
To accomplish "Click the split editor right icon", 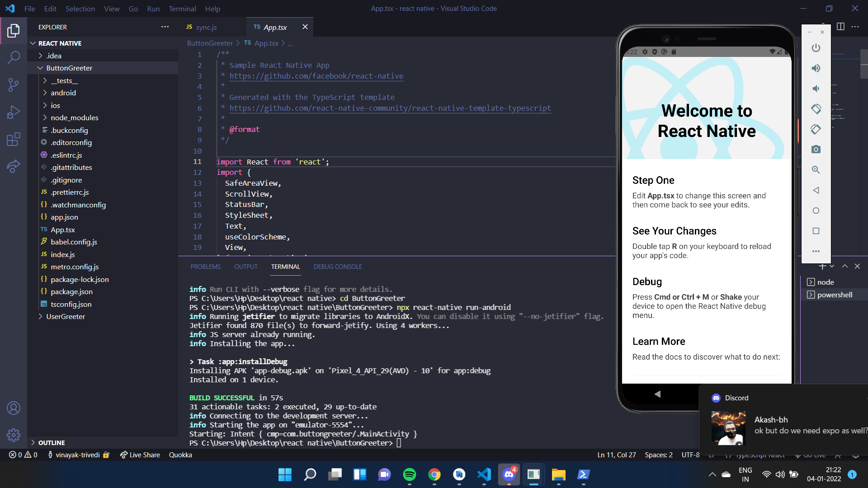I will click(x=840, y=27).
